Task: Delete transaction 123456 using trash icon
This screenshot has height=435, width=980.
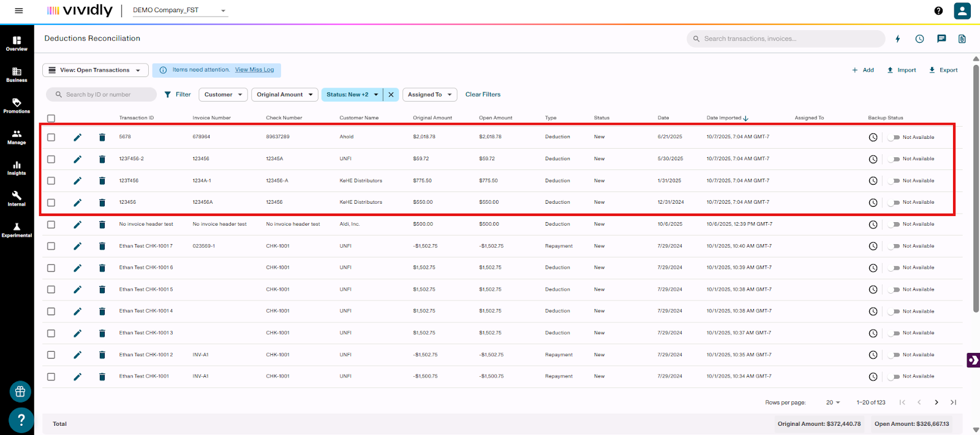Action: click(x=102, y=203)
